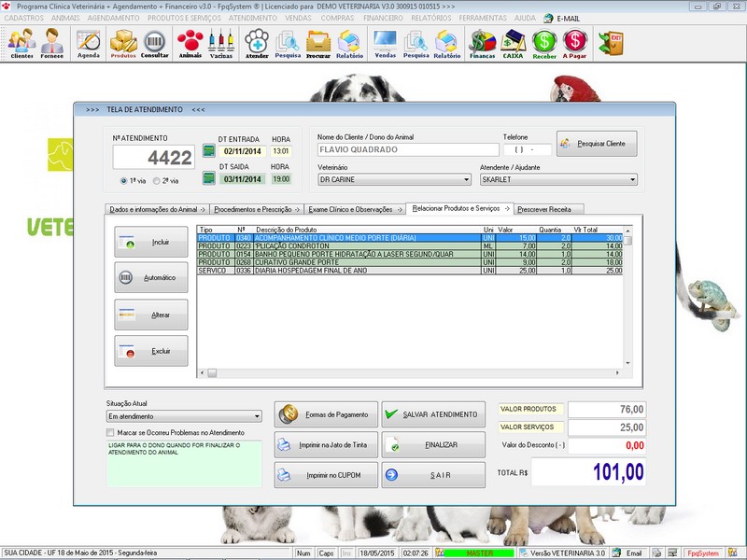Expand the Veterinário DR CARINE dropdown
Screen dimensions: 747x560
(x=466, y=179)
